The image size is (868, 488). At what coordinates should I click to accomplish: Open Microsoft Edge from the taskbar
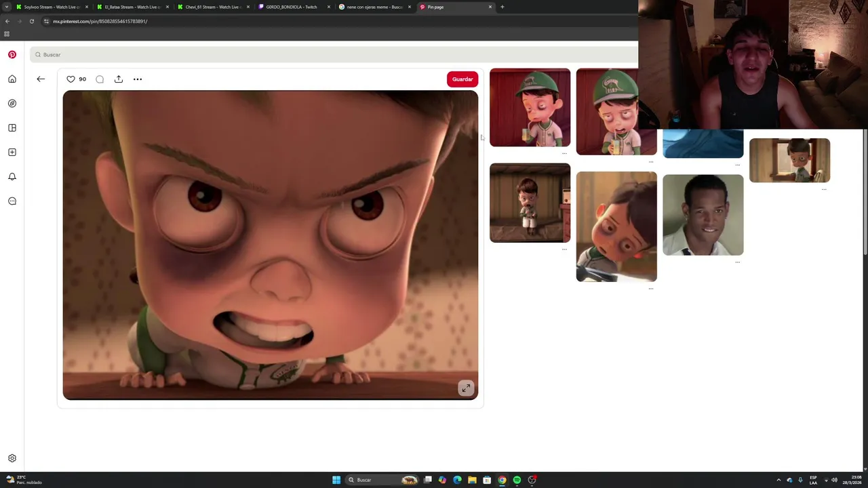coord(457,480)
